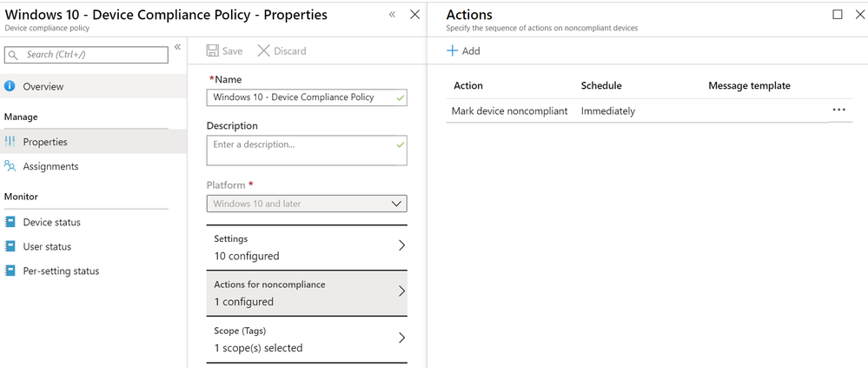Click the Description text area
This screenshot has height=368, width=868.
[x=307, y=151]
